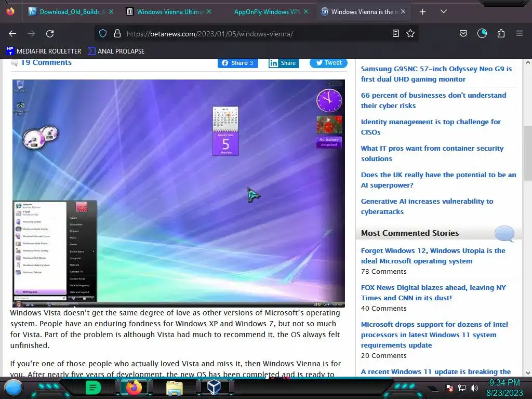532x399 pixels.
Task: Expand the list all tabs chevron
Action: [x=443, y=11]
